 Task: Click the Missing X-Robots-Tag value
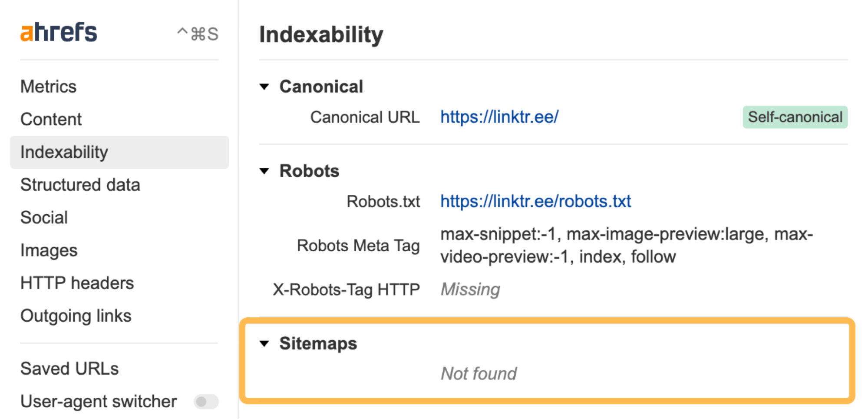click(x=470, y=289)
